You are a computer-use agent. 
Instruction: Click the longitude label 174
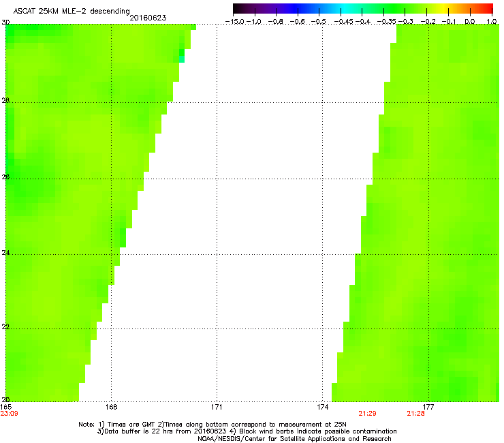(322, 407)
